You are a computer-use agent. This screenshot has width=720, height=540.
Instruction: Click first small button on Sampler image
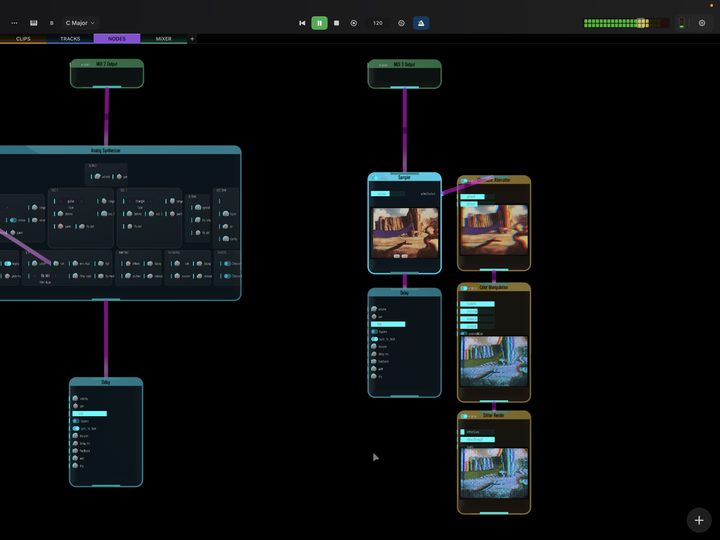coord(397,256)
